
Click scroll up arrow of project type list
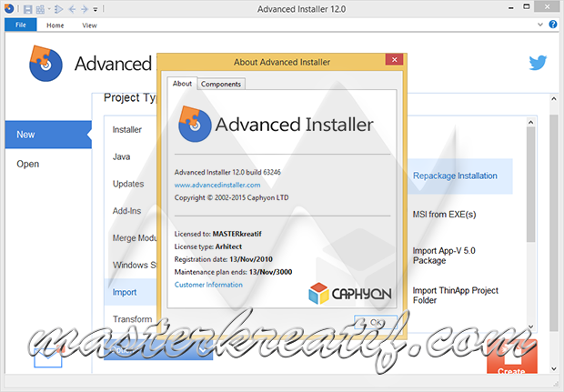(530, 122)
